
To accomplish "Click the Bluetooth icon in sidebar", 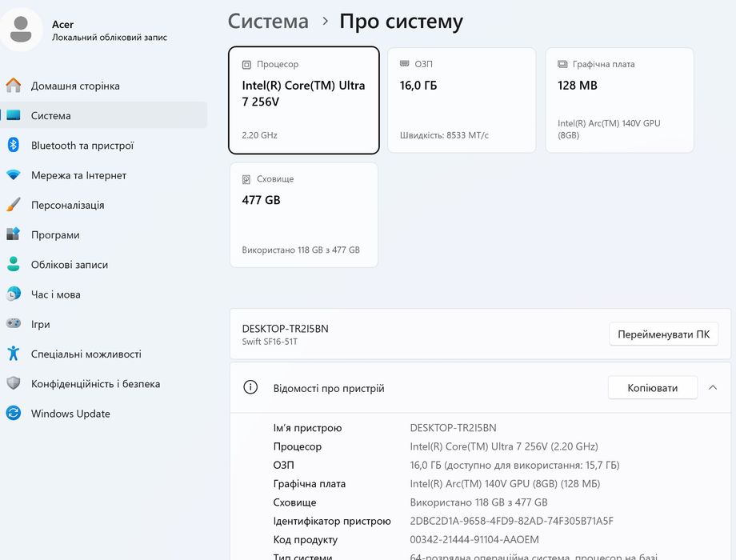I will coord(13,145).
